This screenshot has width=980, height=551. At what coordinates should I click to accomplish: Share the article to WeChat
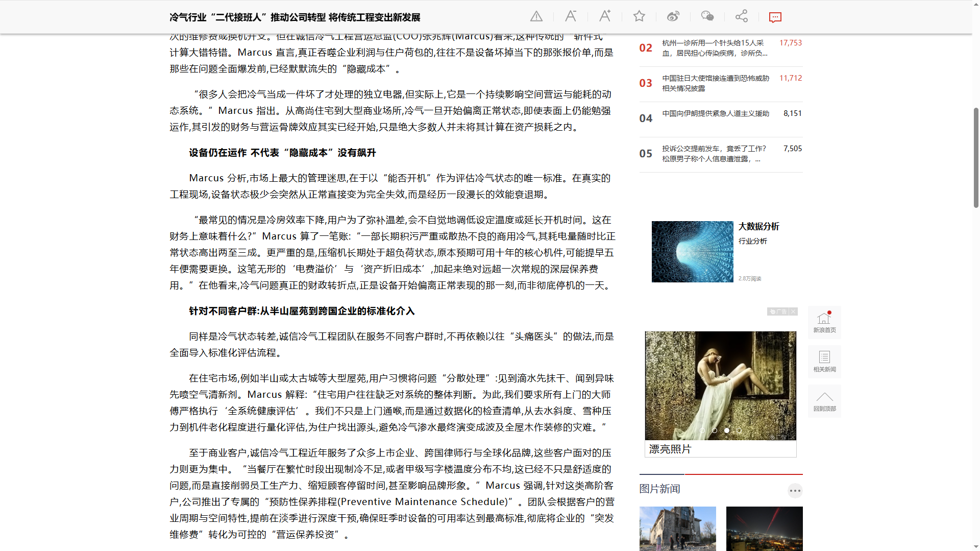[x=707, y=16]
